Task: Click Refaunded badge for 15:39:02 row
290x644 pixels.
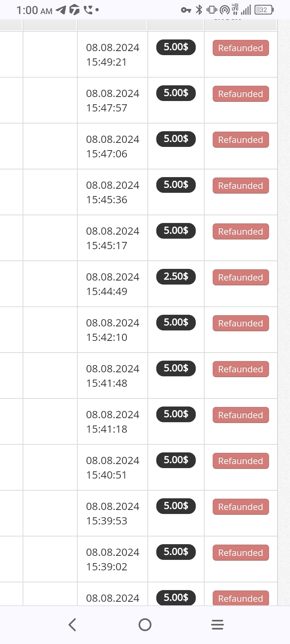Action: coord(241,553)
